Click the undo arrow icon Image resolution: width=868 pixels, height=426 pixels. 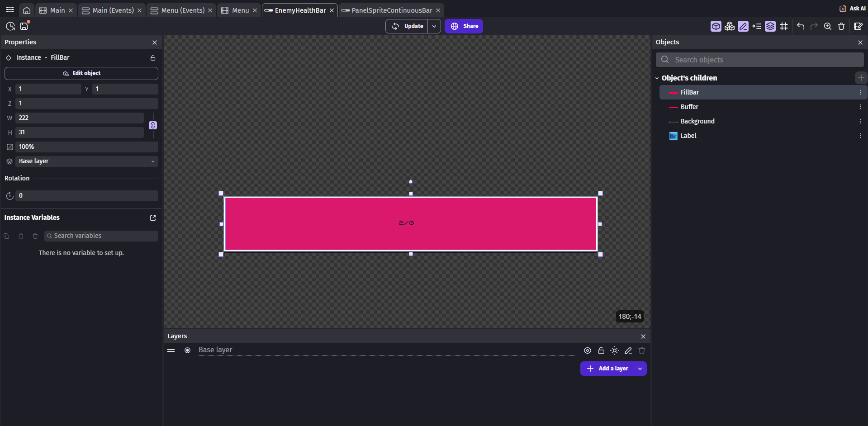801,26
